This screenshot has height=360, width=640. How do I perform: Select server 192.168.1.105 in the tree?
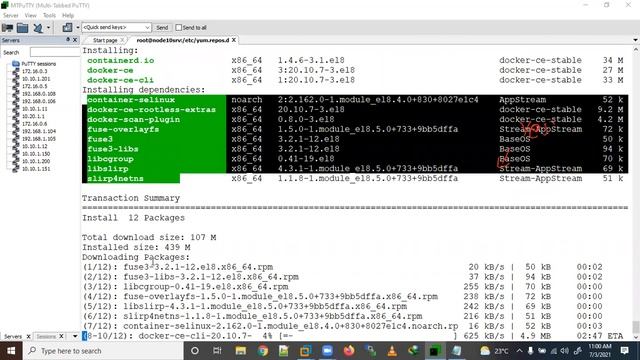point(39,139)
